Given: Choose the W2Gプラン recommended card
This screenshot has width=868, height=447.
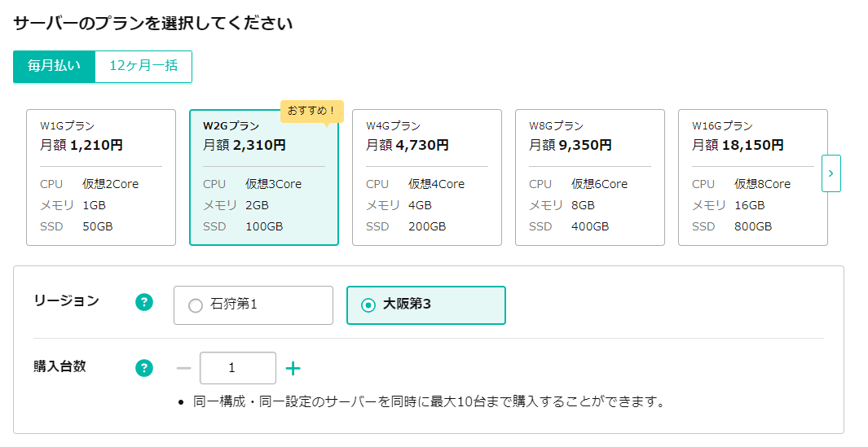Looking at the screenshot, I should pos(264,177).
